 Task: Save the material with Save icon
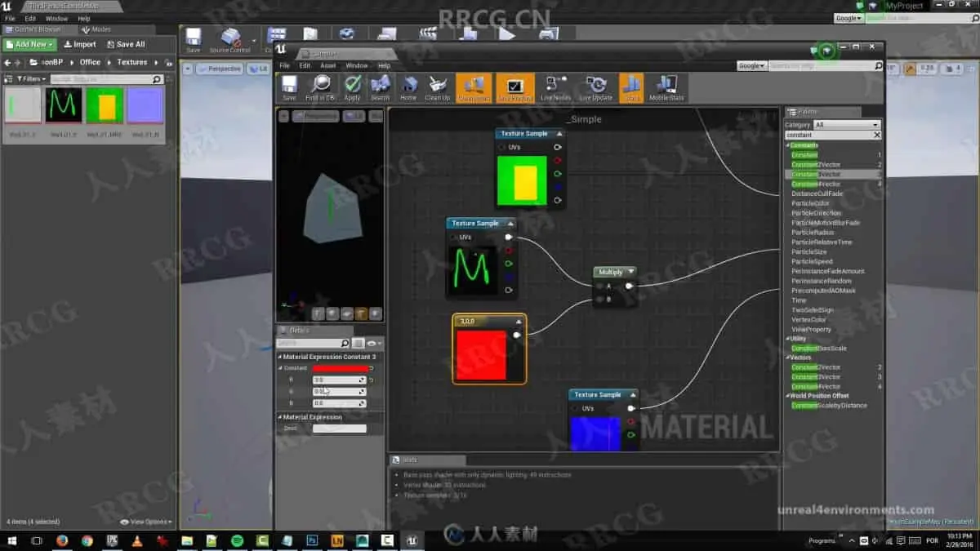(289, 88)
